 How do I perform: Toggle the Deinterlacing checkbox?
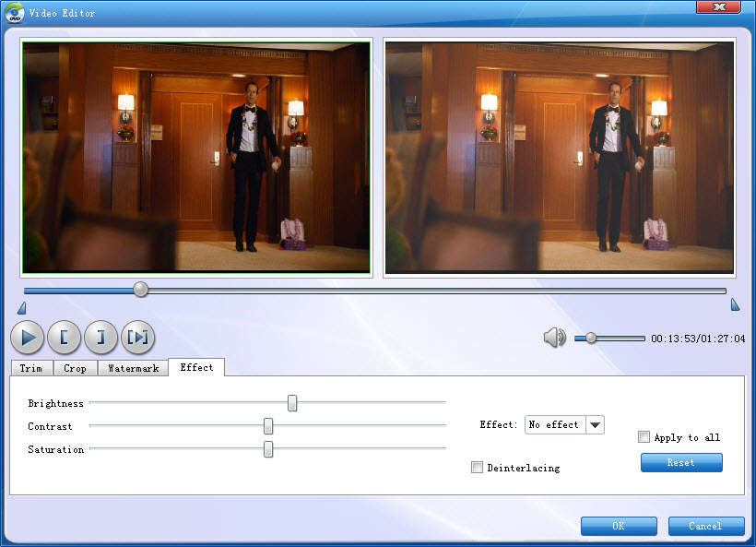pyautogui.click(x=477, y=467)
